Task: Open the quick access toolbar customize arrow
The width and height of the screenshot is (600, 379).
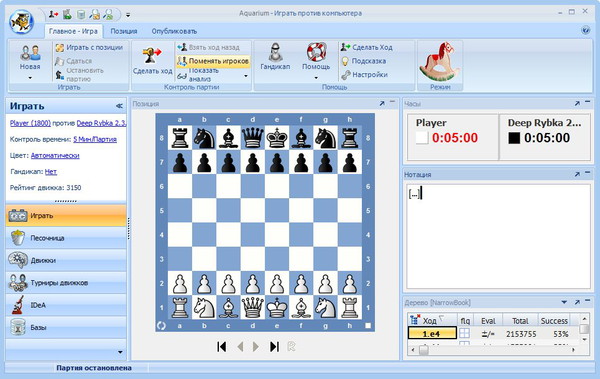Action: (128, 15)
